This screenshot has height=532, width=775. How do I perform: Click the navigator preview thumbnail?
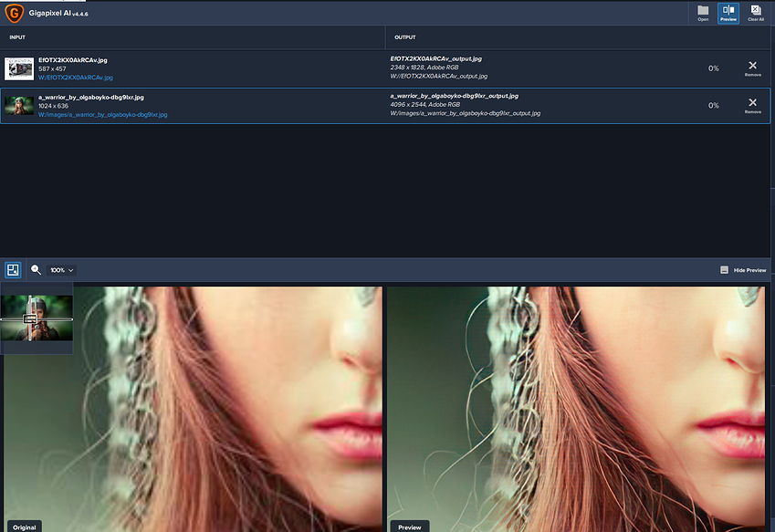37,318
